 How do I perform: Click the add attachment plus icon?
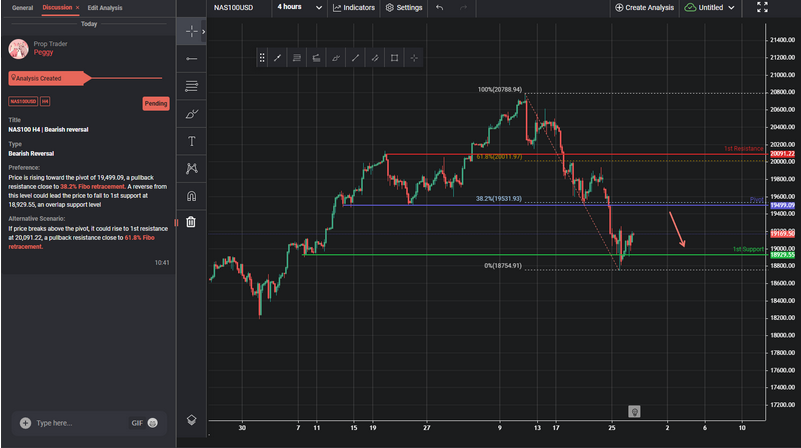25,423
